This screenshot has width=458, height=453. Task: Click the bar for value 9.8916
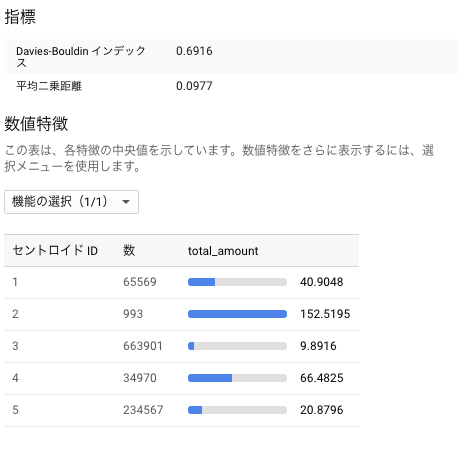coord(237,346)
